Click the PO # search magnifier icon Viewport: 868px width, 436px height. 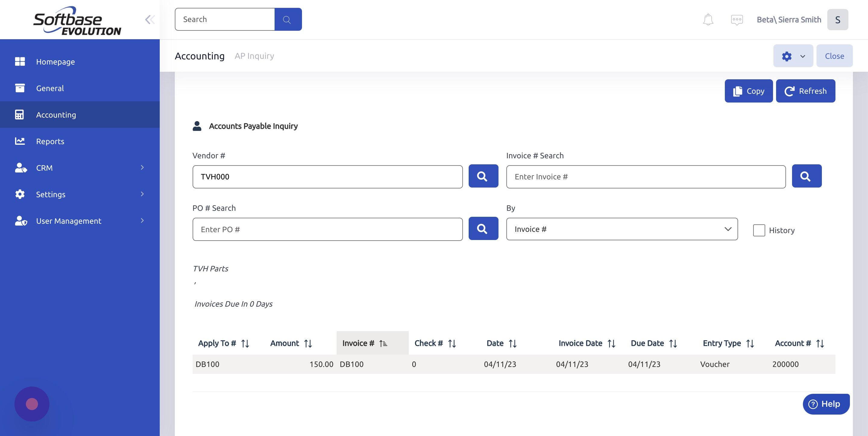point(483,228)
